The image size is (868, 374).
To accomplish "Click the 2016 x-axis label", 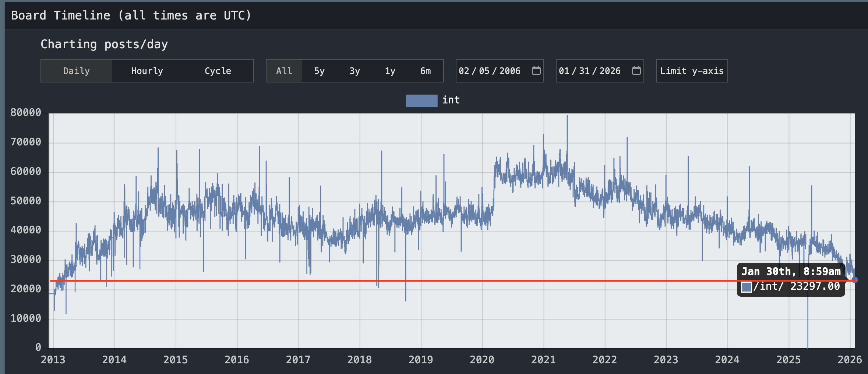I will tap(237, 360).
